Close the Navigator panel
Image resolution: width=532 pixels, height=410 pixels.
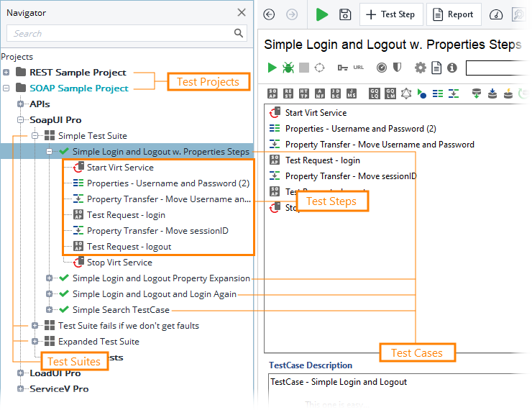coord(242,12)
